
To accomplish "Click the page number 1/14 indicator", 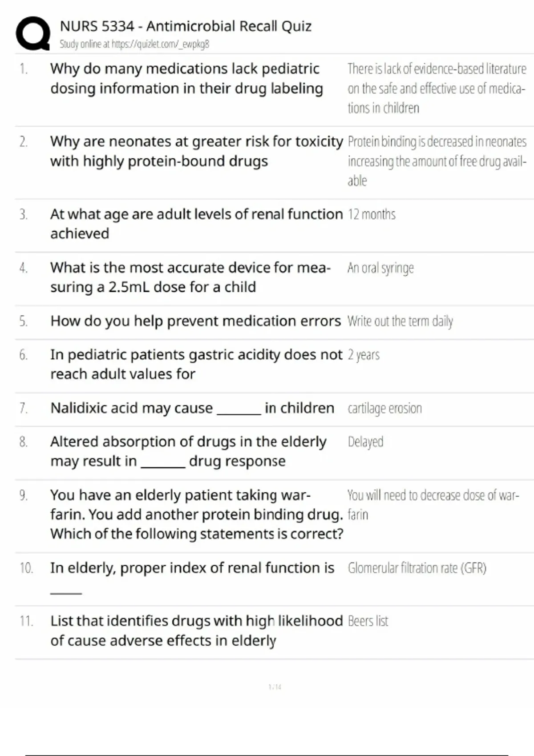I will 275,687.
